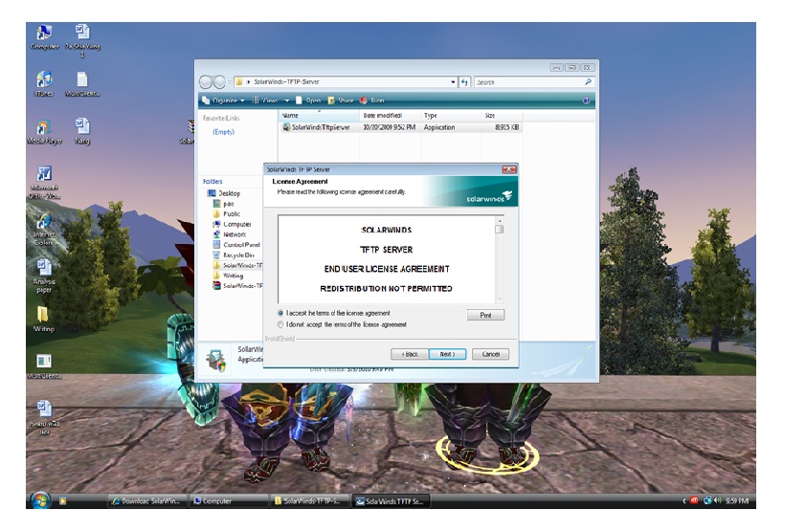806x532 pixels.
Task: Switch to SolarWinds-TFTP-S... folder taskbar button
Action: point(310,500)
